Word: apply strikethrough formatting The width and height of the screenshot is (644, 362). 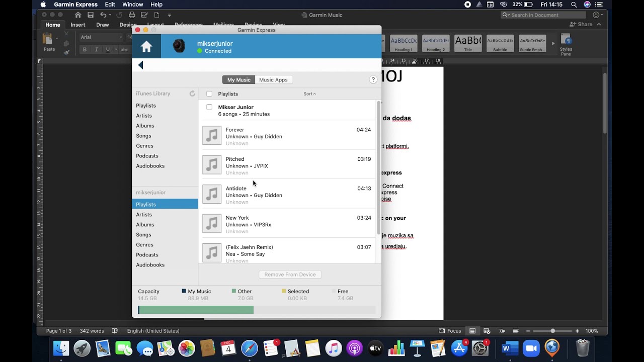pos(124,50)
